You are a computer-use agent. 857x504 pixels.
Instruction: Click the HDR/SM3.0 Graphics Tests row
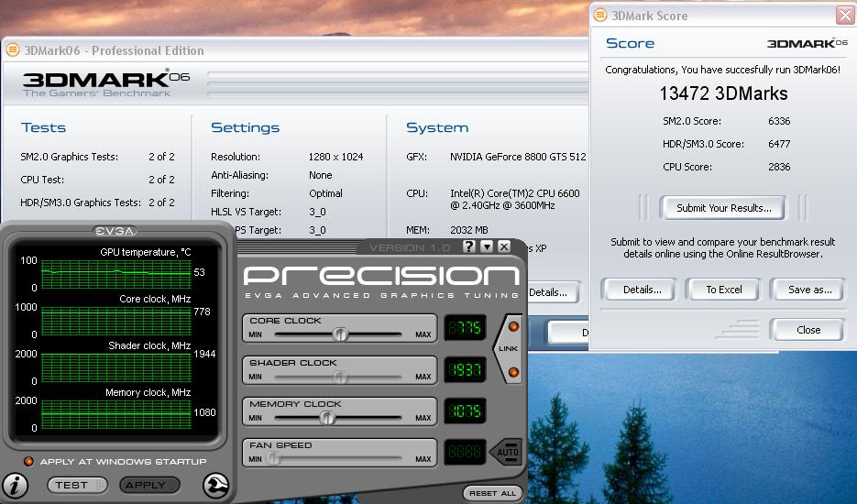tap(97, 203)
